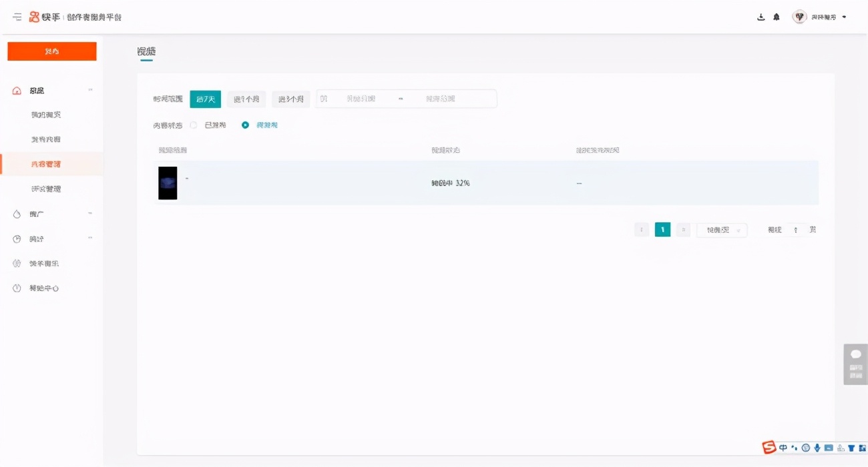Click the previous page arrow in pagination
The image size is (868, 467).
pyautogui.click(x=642, y=229)
